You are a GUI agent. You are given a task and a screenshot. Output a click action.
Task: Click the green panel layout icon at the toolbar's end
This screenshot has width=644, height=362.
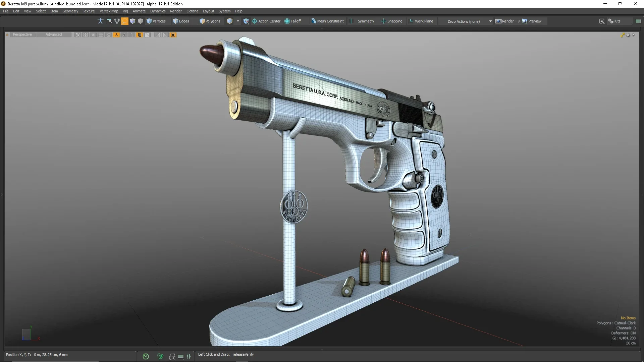[x=638, y=21]
